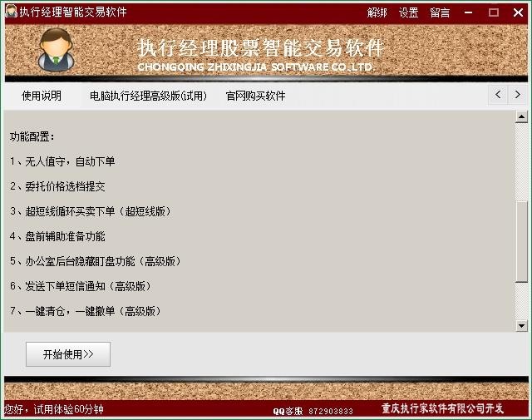Open 设置 settings in title bar
Image resolution: width=532 pixels, height=420 pixels.
pyautogui.click(x=408, y=12)
